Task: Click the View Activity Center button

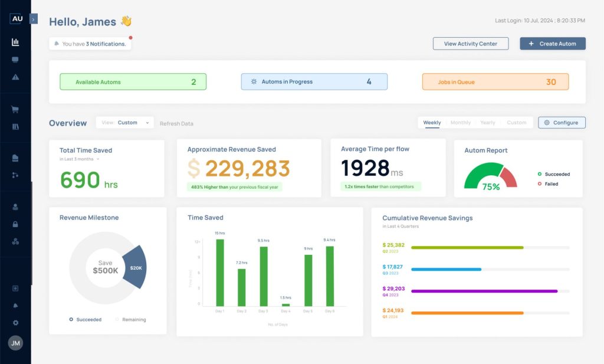Action: point(470,44)
